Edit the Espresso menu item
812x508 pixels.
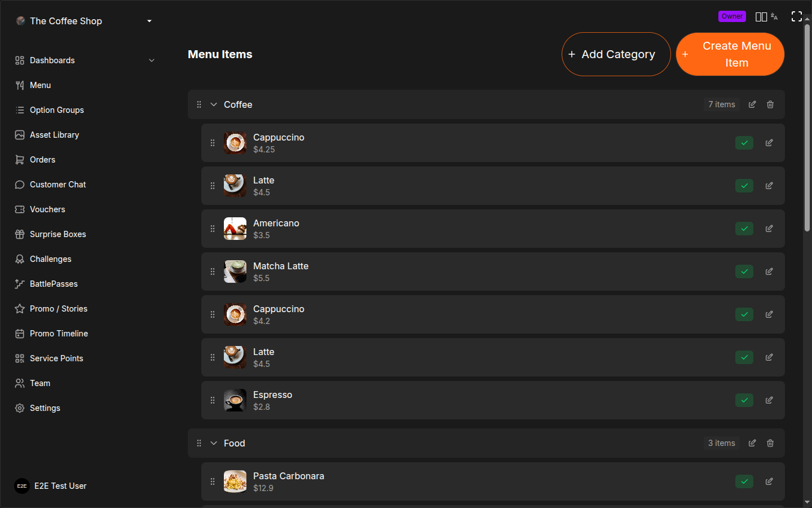pyautogui.click(x=769, y=400)
